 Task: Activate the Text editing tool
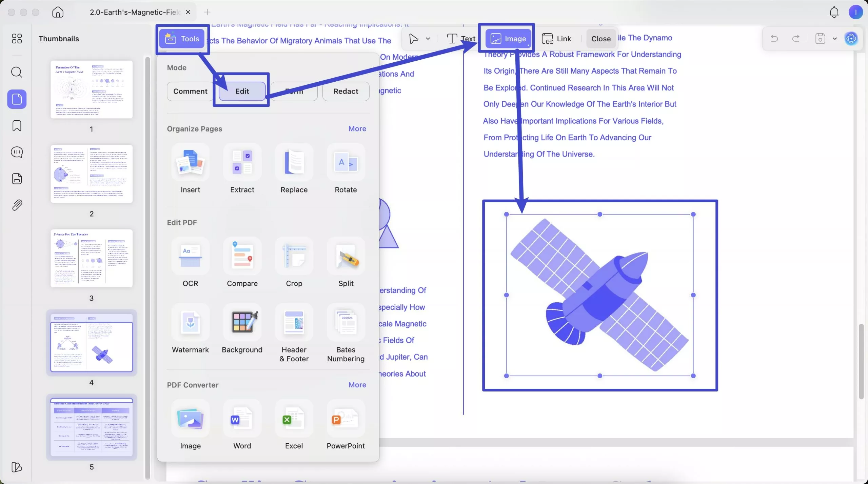[461, 39]
